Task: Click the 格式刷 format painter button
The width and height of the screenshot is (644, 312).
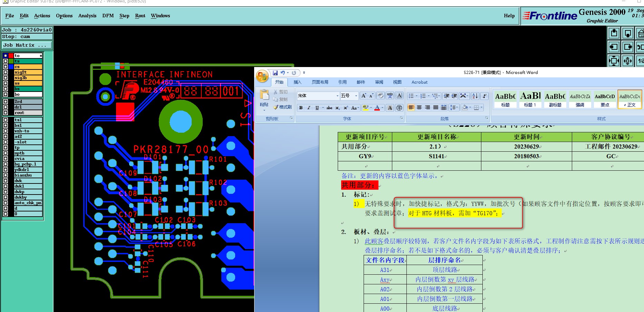Action: (282, 107)
